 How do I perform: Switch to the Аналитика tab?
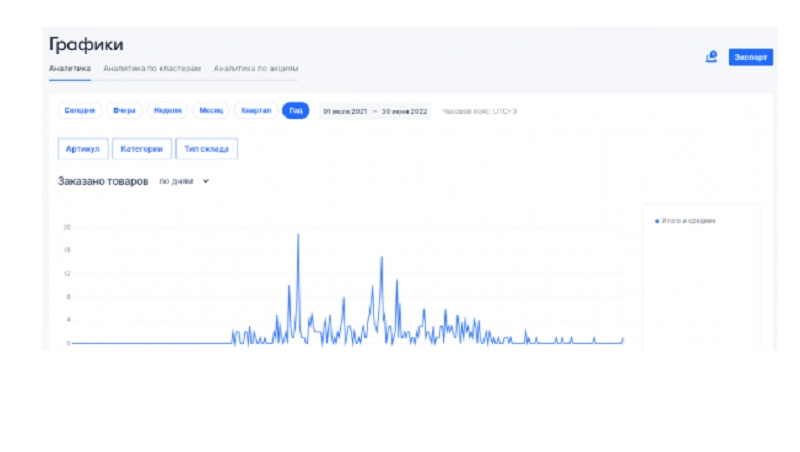[x=70, y=69]
